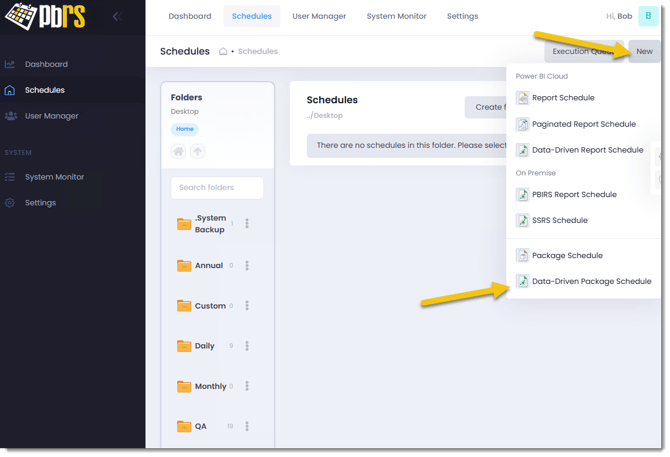670x457 pixels.
Task: Switch to the System Monitor top tab
Action: (396, 16)
